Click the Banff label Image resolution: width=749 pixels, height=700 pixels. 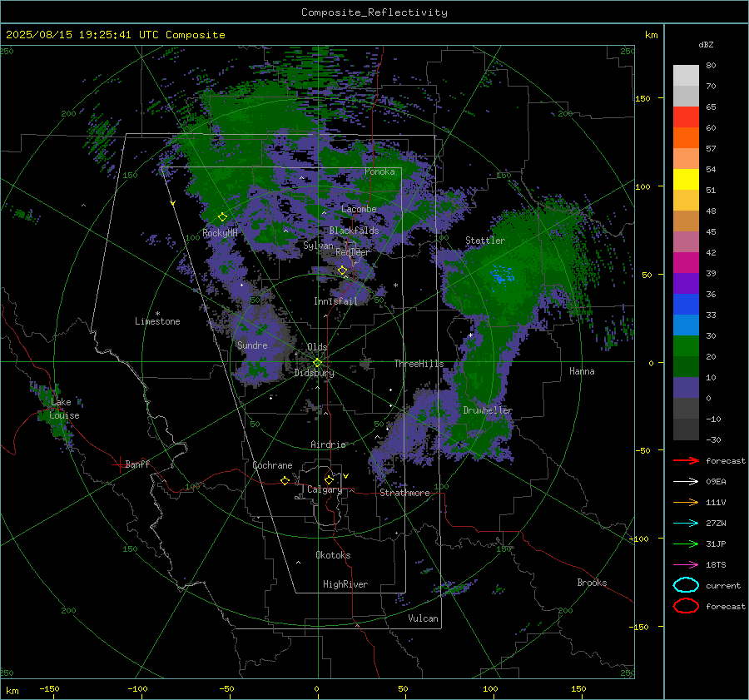click(x=137, y=464)
